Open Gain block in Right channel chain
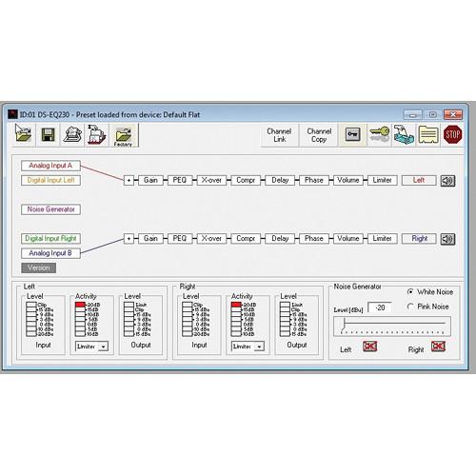This screenshot has height=476, width=476. click(150, 238)
